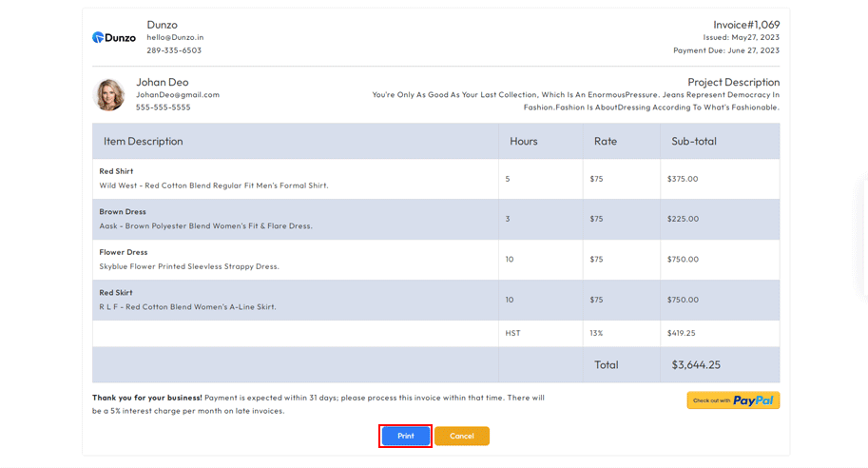Image resolution: width=868 pixels, height=468 pixels.
Task: Click the Dunzo logo icon
Action: (x=113, y=38)
